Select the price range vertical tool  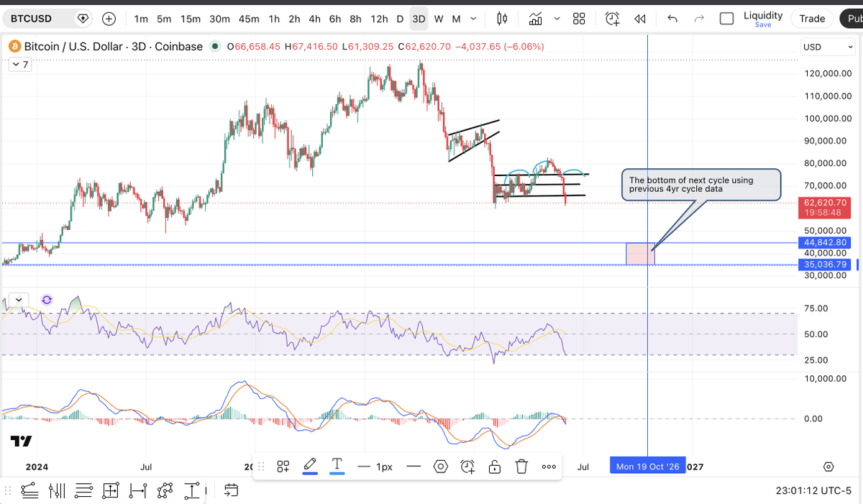pos(192,491)
